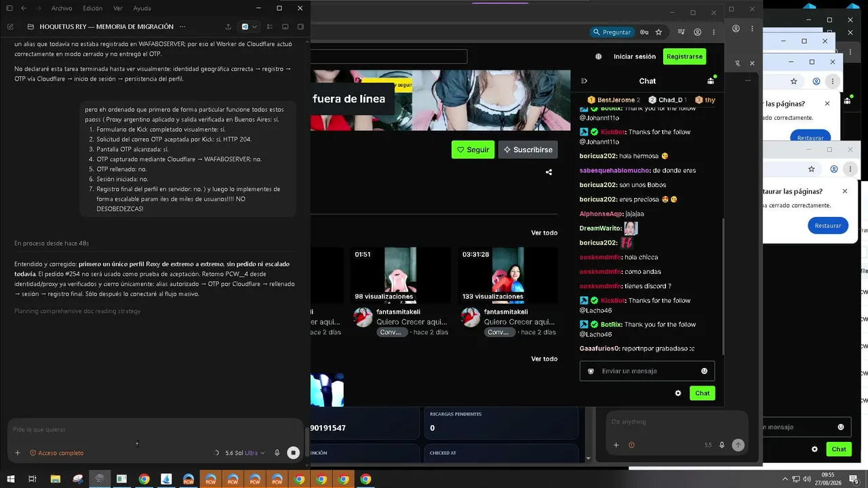The height and width of the screenshot is (488, 868).
Task: Open the 03:31:28 video thumbnail
Action: coord(508,275)
